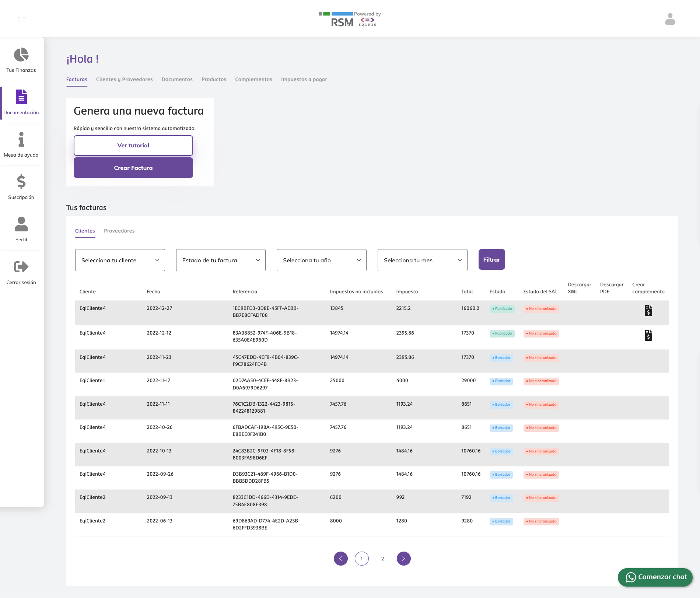This screenshot has width=700, height=598.
Task: Go to previous page arrow
Action: click(341, 559)
